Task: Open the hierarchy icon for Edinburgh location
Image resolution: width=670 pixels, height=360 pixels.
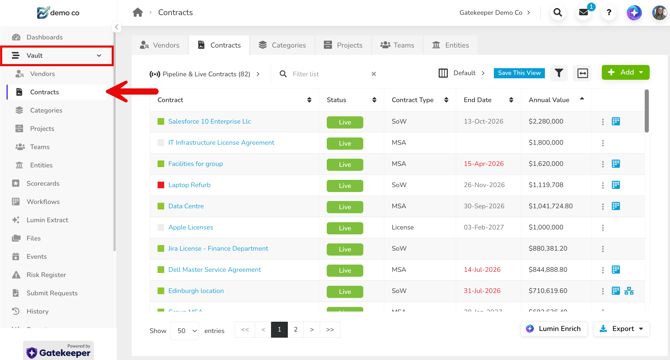Action: tap(629, 291)
